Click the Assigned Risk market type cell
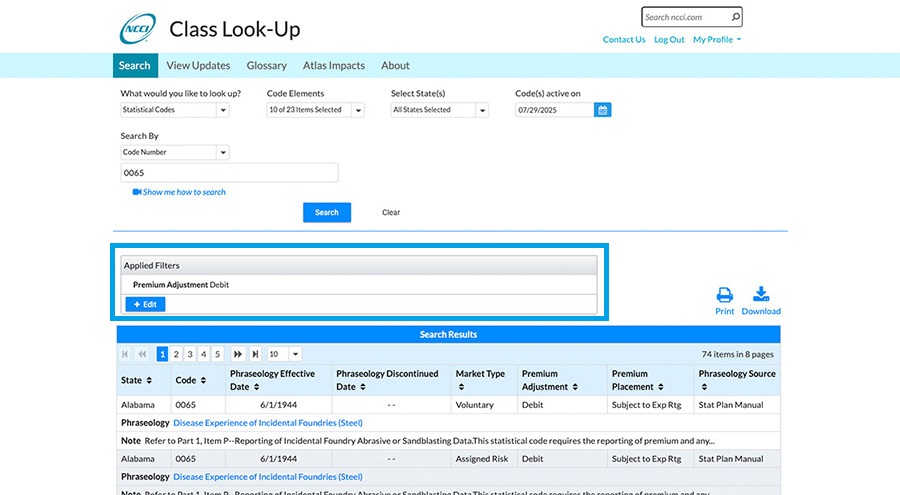The image size is (900, 495). click(x=484, y=459)
